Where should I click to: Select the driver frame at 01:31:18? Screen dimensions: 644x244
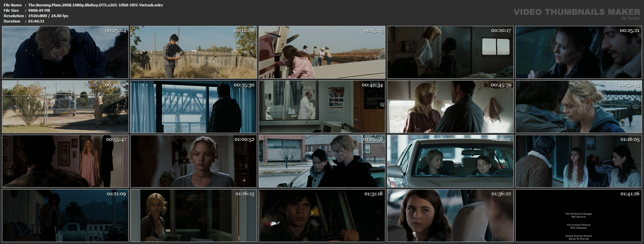[322, 215]
